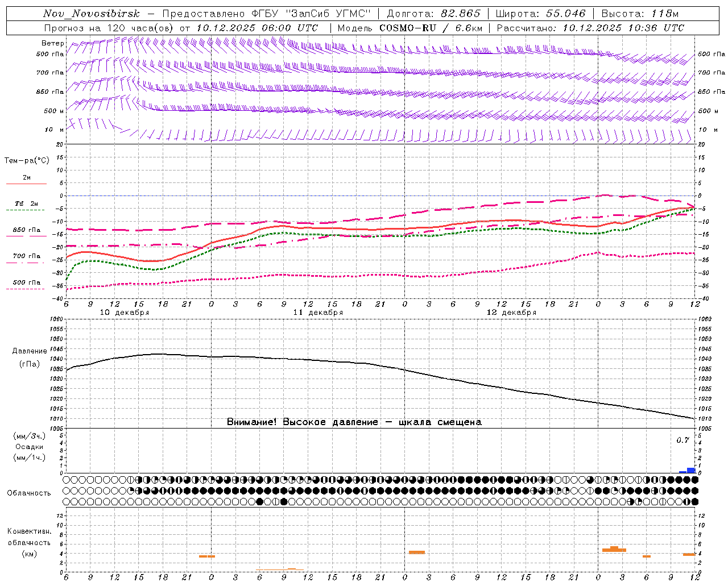
Task: Click the "Прогноз на 120 часа(ов)" forecast text
Action: (109, 28)
